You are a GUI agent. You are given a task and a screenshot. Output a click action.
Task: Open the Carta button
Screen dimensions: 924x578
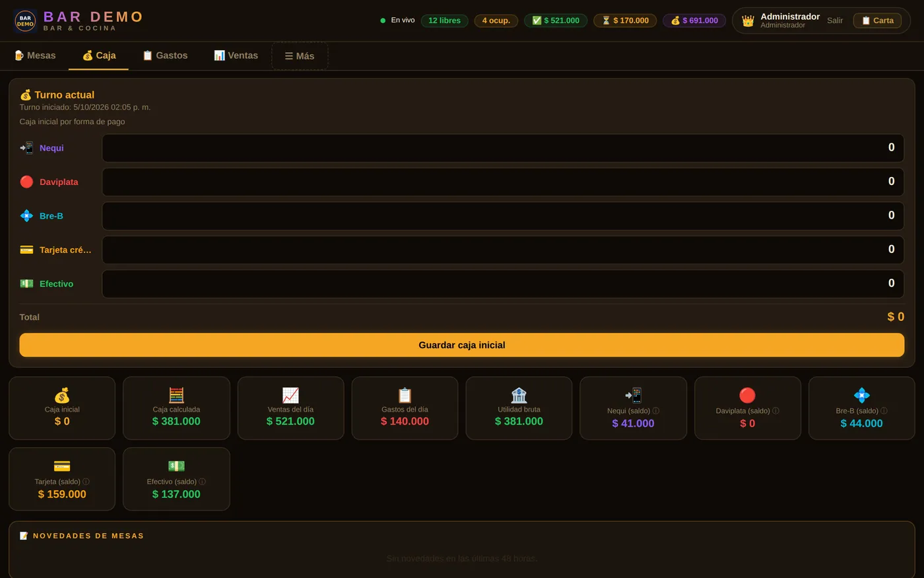tap(877, 20)
